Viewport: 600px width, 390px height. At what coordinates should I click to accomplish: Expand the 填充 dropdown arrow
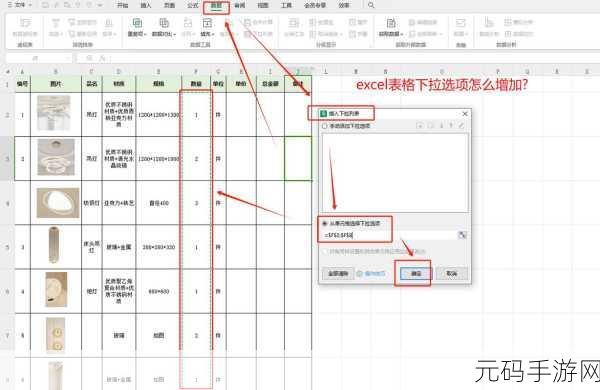pos(213,34)
